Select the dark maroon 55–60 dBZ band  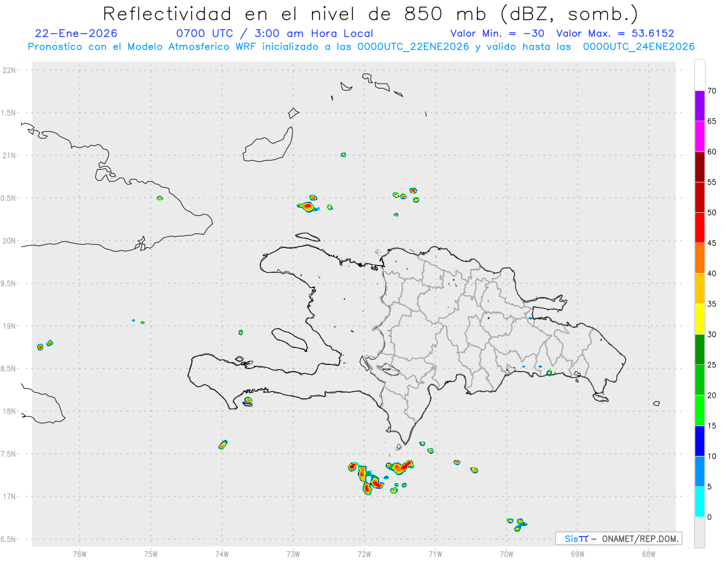pos(699,167)
